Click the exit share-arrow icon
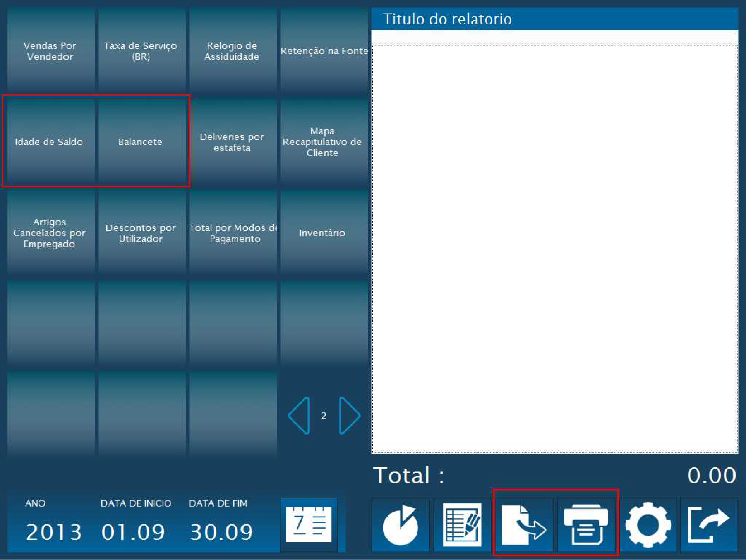Image resolution: width=746 pixels, height=560 pixels. [x=709, y=525]
